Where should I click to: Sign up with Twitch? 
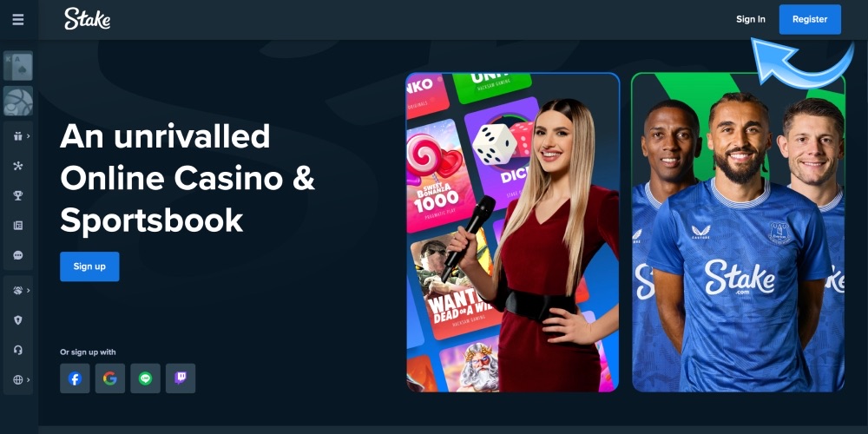click(x=181, y=378)
